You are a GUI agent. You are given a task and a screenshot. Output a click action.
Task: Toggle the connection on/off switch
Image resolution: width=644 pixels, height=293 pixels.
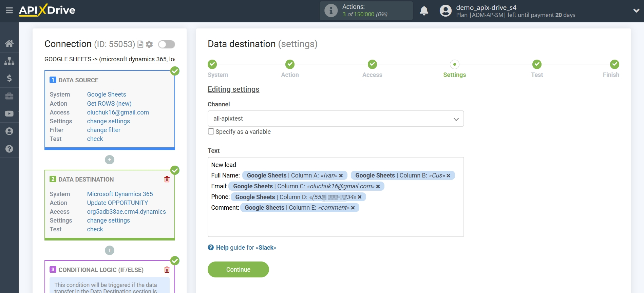point(167,44)
